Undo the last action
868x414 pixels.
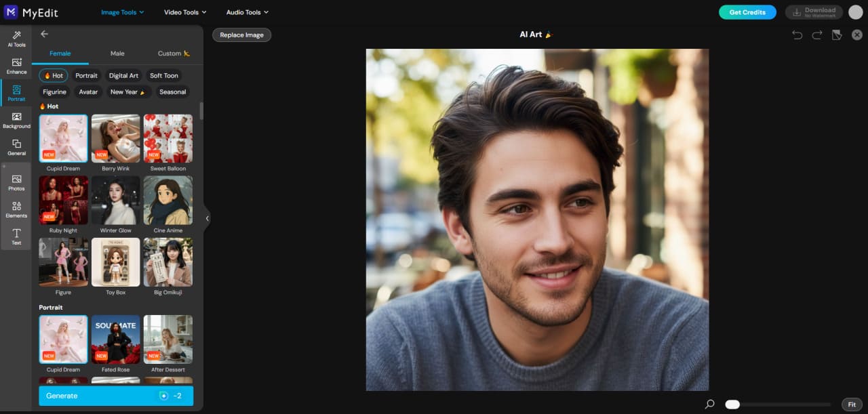pos(797,34)
